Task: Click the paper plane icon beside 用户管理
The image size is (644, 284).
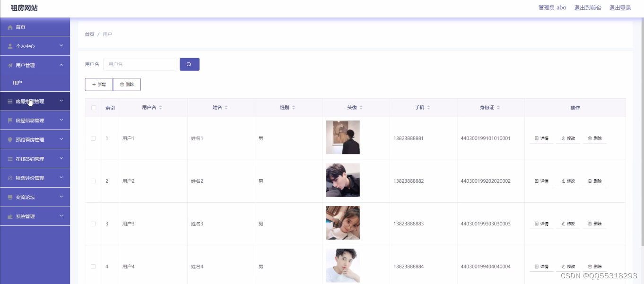Action: (10, 66)
